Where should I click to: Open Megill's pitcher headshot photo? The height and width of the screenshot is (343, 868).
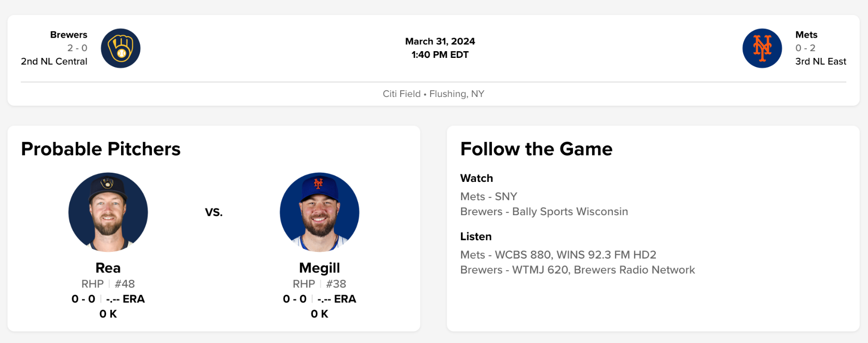coord(319,212)
